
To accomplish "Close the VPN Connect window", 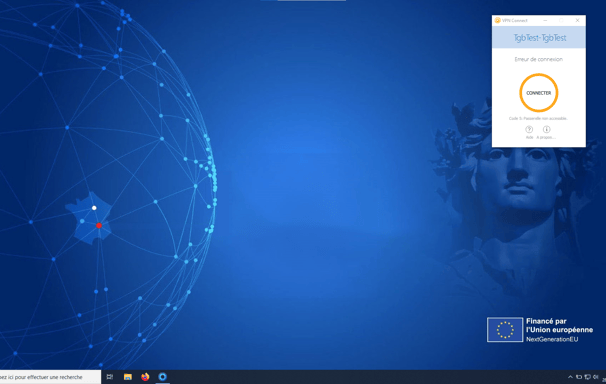I will pos(577,20).
